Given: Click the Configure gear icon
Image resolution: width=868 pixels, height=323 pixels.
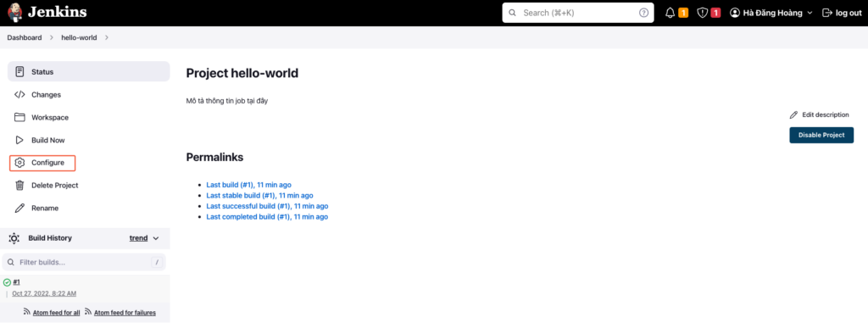Looking at the screenshot, I should [20, 163].
